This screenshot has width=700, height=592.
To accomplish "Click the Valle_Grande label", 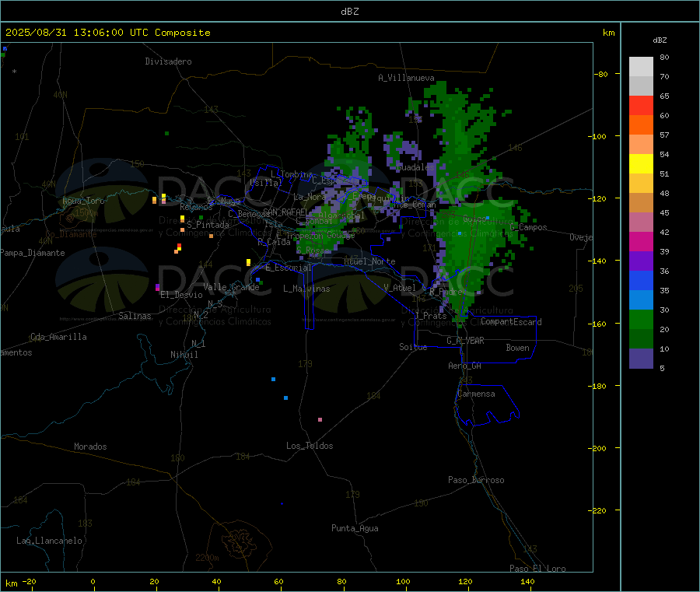I will [231, 287].
